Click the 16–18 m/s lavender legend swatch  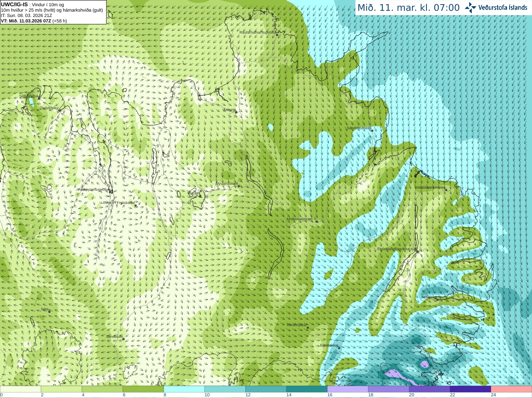click(x=348, y=389)
